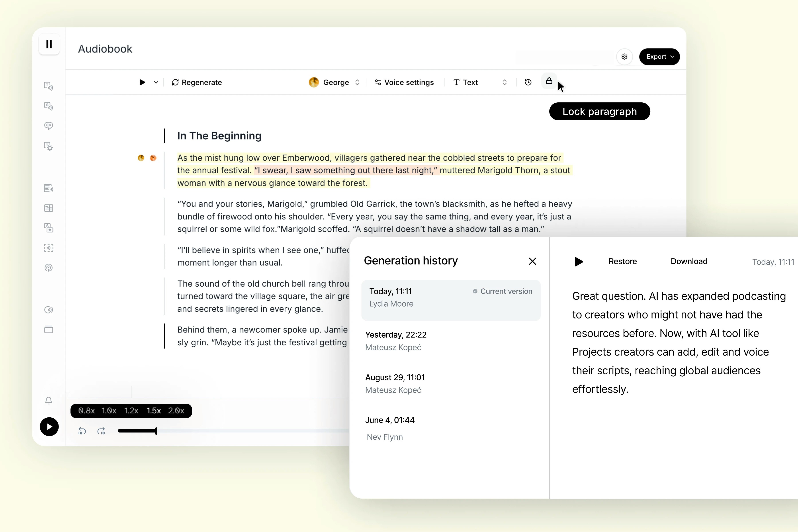Image resolution: width=798 pixels, height=532 pixels.
Task: Open Generation history panel
Action: coord(528,82)
